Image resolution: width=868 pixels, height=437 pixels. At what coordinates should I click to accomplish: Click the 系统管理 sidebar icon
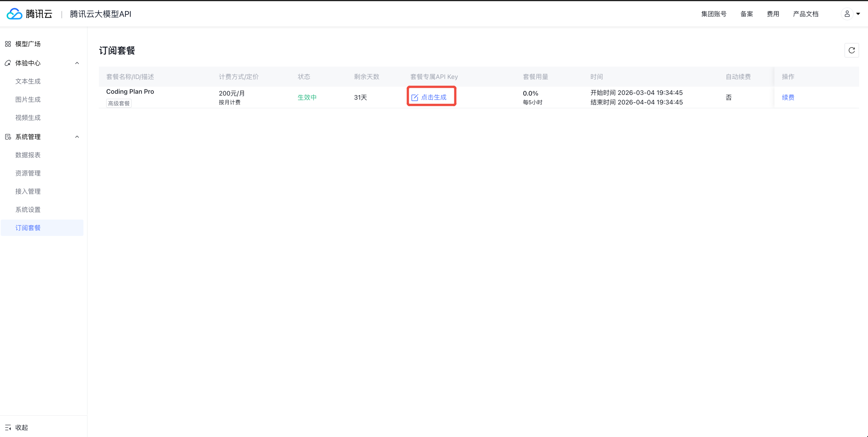click(8, 137)
